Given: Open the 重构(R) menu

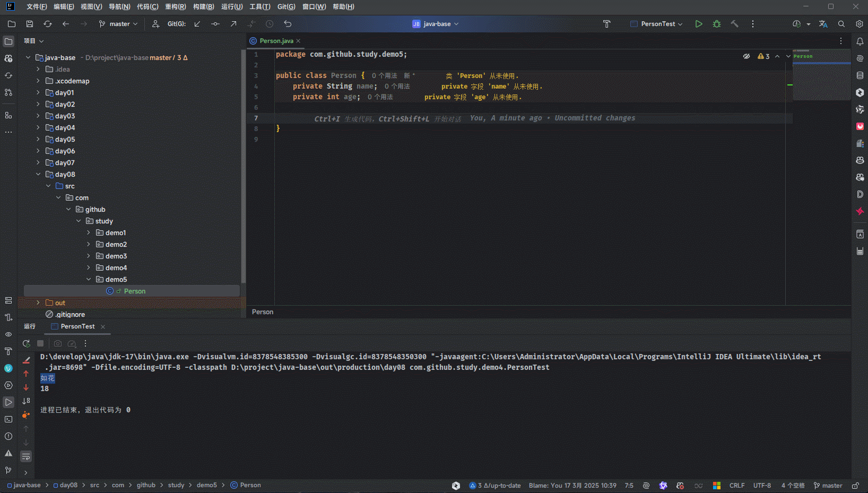Looking at the screenshot, I should (175, 7).
